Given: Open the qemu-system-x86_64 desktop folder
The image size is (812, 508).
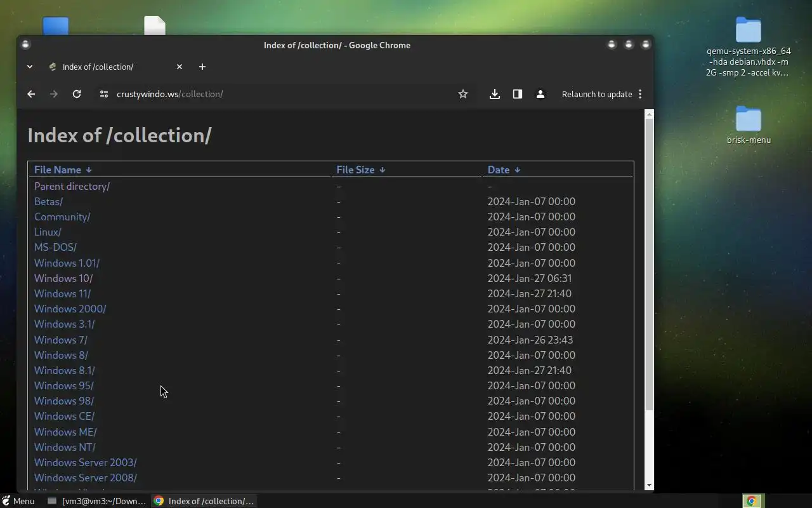Looking at the screenshot, I should click(749, 48).
